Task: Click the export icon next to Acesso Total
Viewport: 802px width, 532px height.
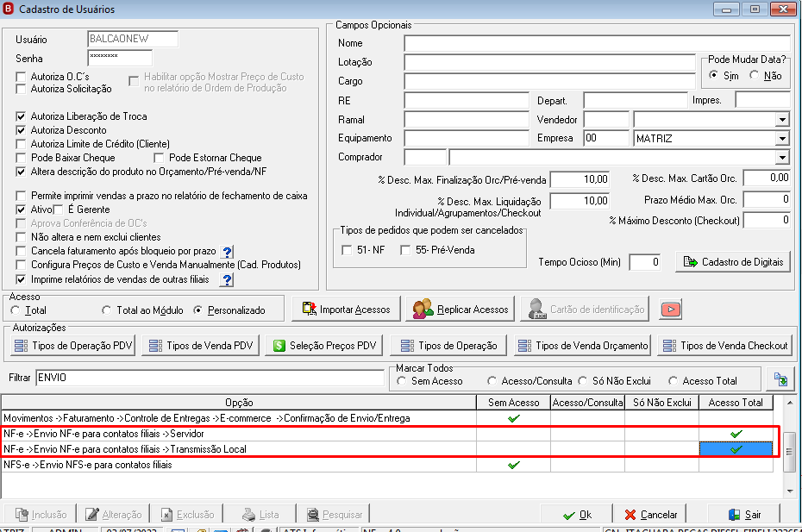Action: pyautogui.click(x=780, y=380)
